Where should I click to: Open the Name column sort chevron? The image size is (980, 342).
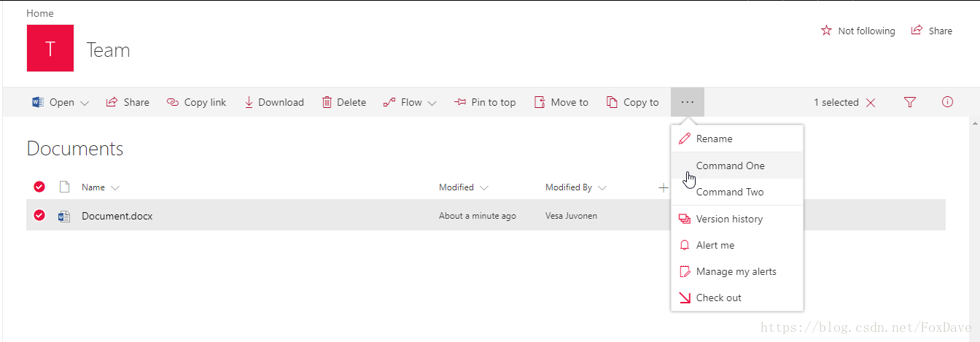114,188
